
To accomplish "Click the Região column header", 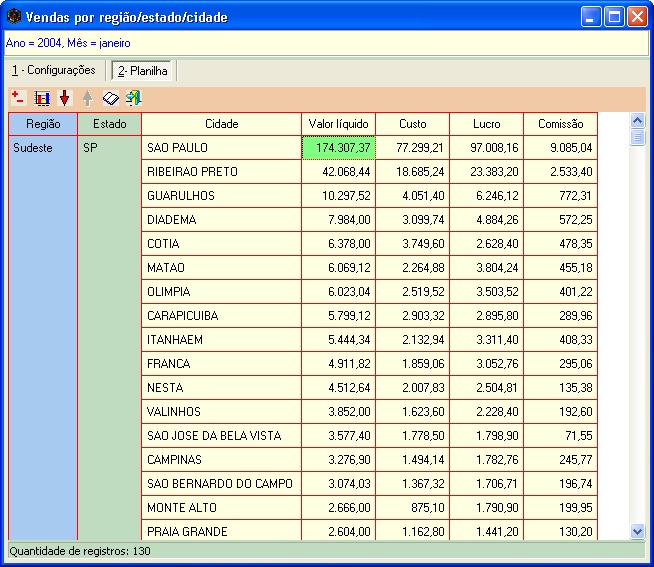I will 43,124.
